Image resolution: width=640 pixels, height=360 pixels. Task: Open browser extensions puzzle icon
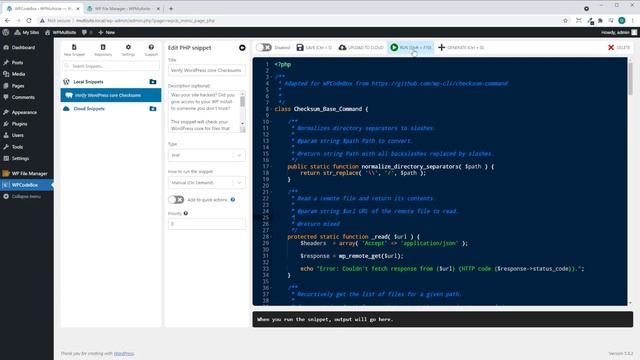click(x=600, y=20)
